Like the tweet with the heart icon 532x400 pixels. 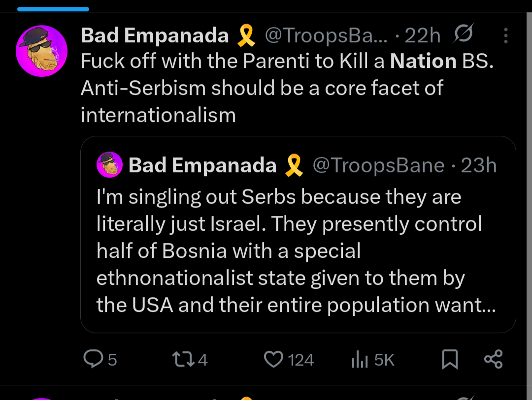273,360
